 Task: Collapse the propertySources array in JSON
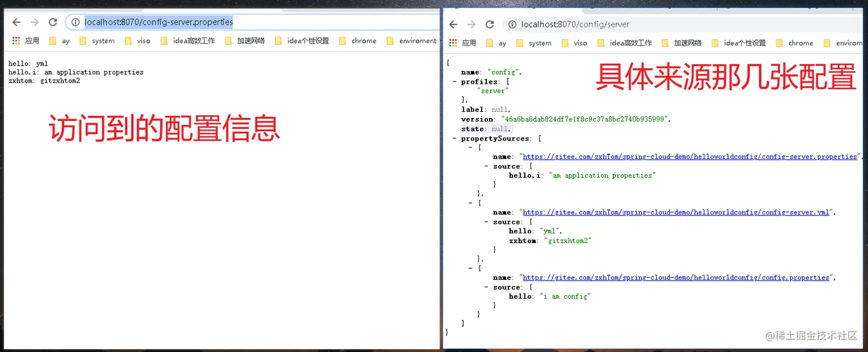tap(455, 138)
